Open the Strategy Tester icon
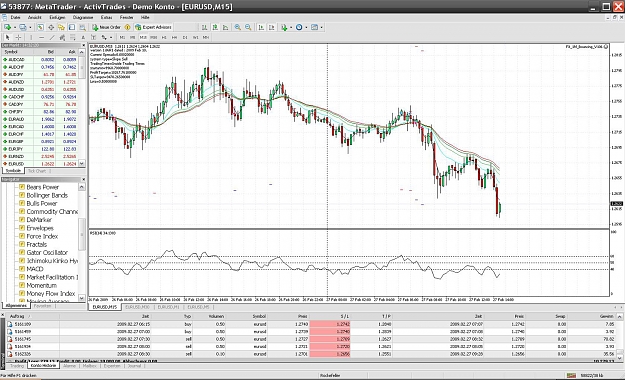This screenshot has height=380, width=625. coord(83,27)
